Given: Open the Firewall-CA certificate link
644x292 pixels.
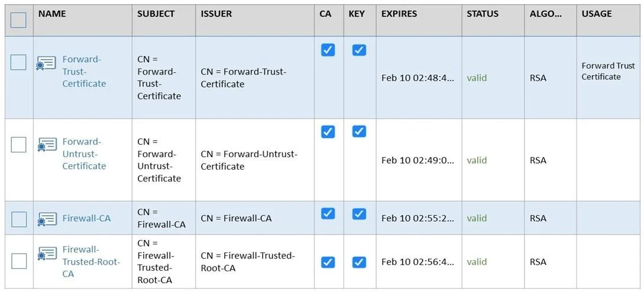Looking at the screenshot, I should pyautogui.click(x=86, y=218).
